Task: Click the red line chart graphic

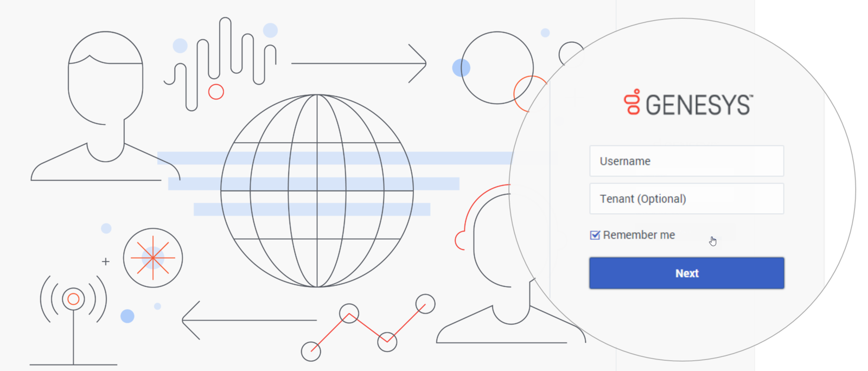Action: coord(368,327)
